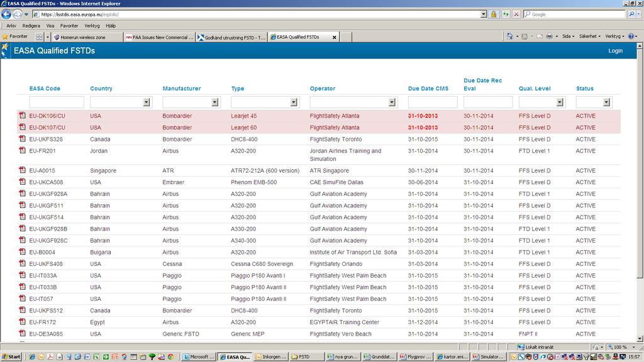Open the PDF icon for EU-FR201

tap(22, 150)
